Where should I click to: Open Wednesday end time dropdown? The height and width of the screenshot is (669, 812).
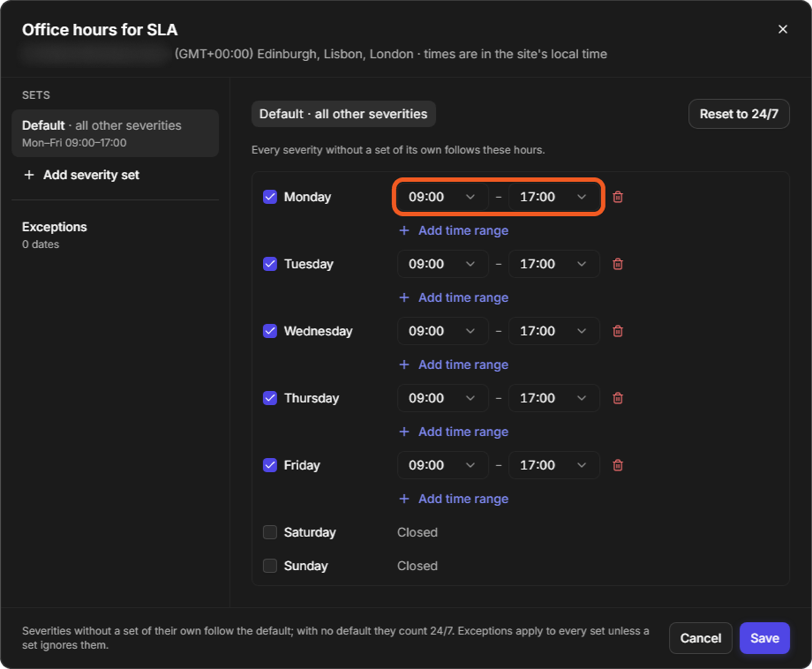coord(554,331)
